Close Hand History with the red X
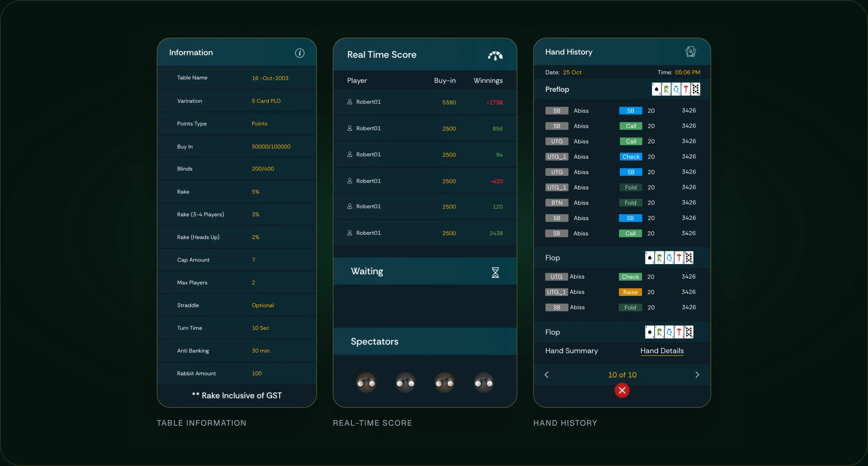Viewport: 868px width, 466px height. (622, 390)
